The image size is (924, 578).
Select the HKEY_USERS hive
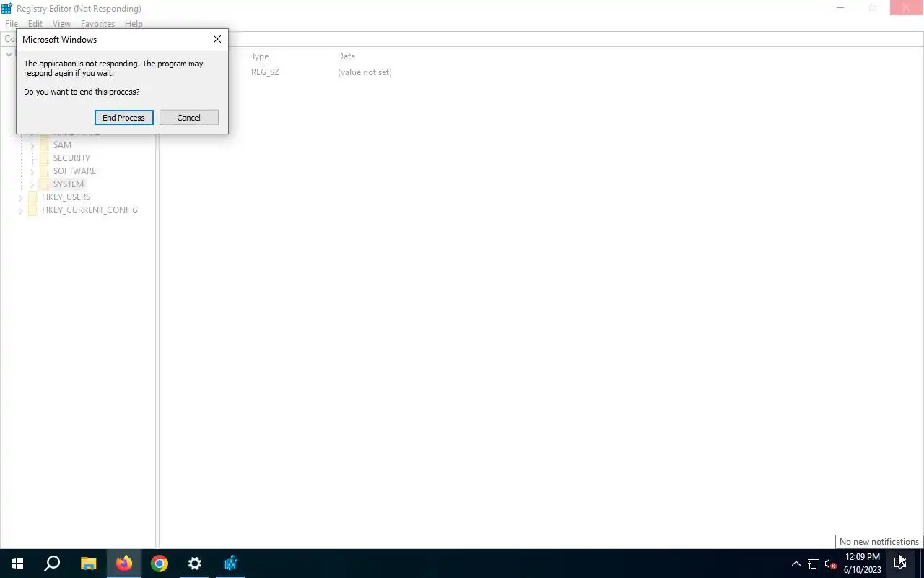(66, 197)
